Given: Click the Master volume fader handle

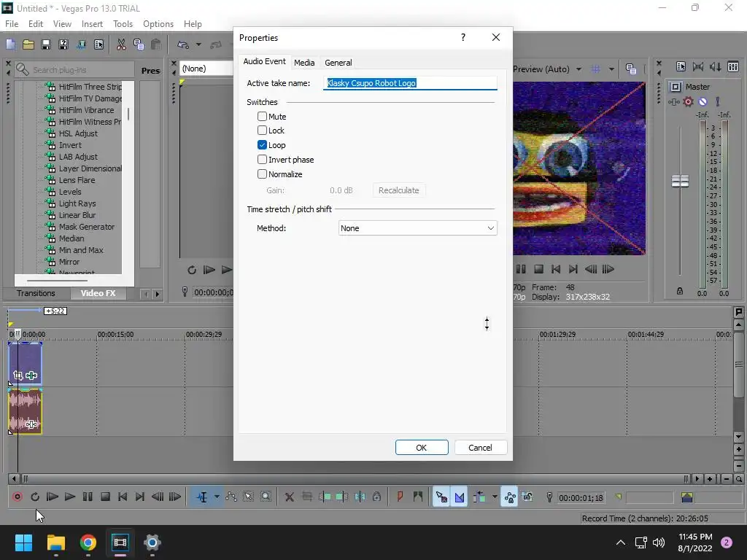Looking at the screenshot, I should [x=680, y=181].
